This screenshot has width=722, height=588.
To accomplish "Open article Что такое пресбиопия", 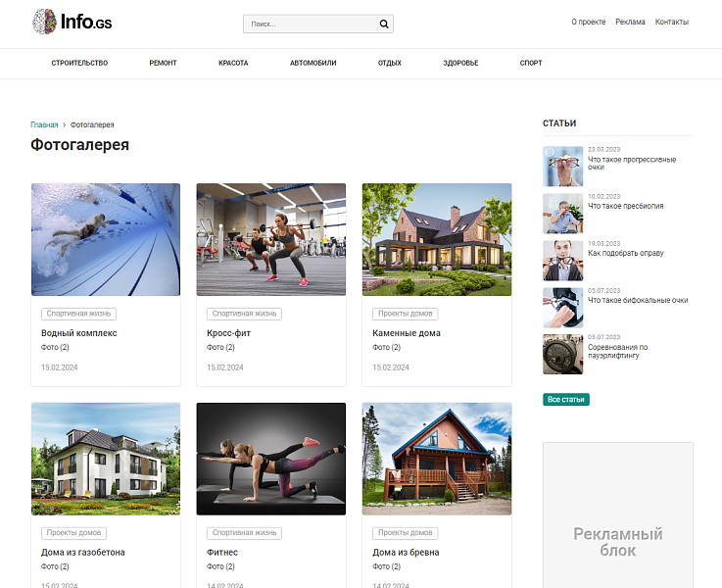I will coord(625,206).
